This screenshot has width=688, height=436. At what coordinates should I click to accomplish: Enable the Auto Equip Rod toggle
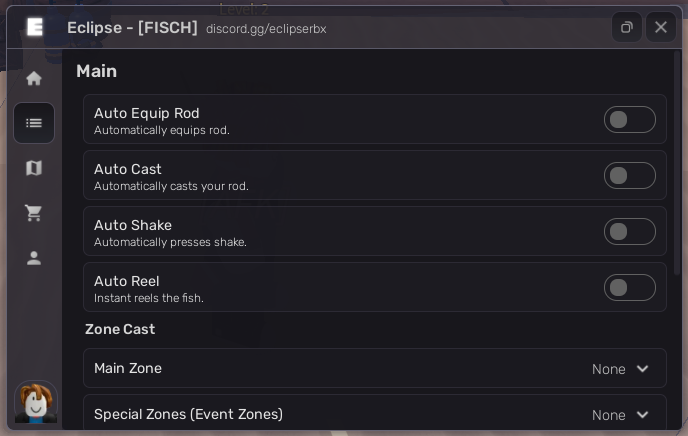[629, 120]
